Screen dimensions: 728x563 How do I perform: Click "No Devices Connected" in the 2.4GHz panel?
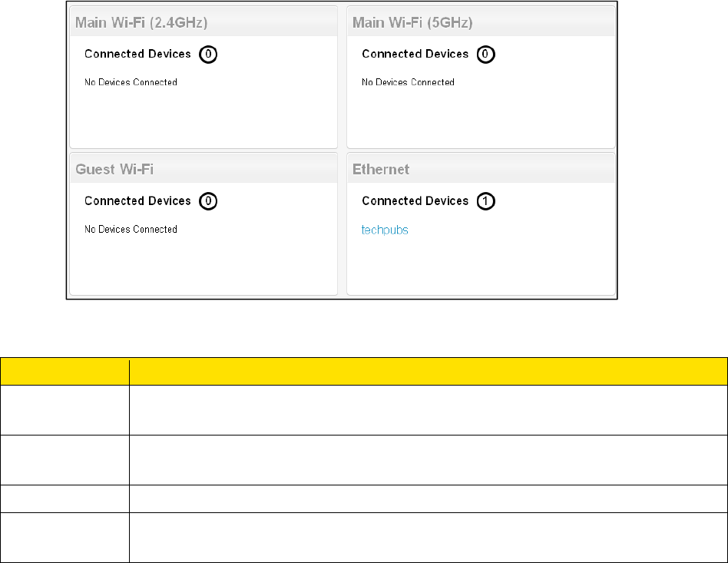point(131,82)
